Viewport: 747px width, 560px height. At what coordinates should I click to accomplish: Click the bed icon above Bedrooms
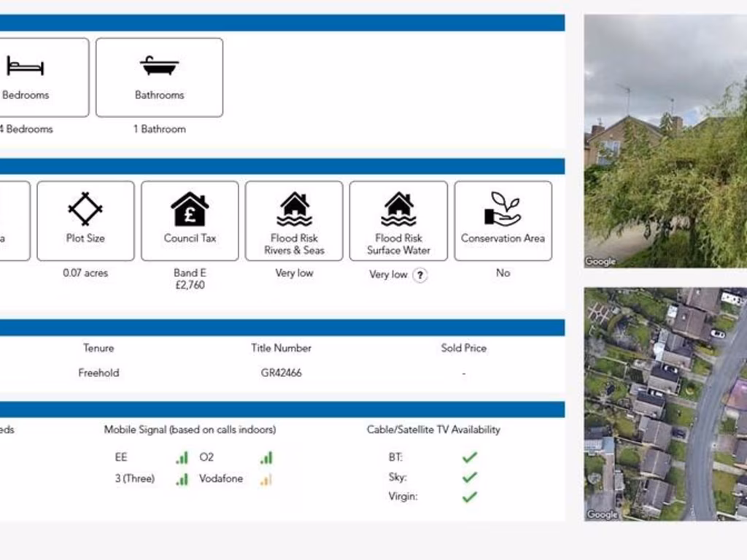[x=26, y=66]
